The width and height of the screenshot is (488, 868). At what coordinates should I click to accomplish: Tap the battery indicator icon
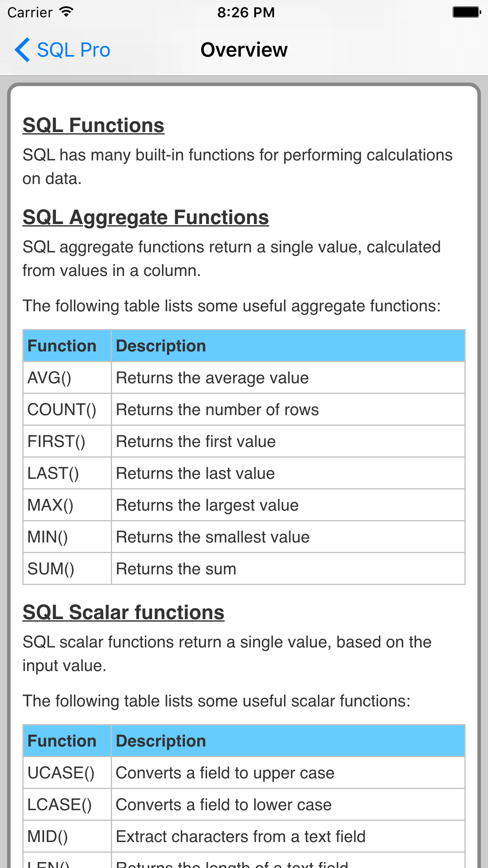466,12
